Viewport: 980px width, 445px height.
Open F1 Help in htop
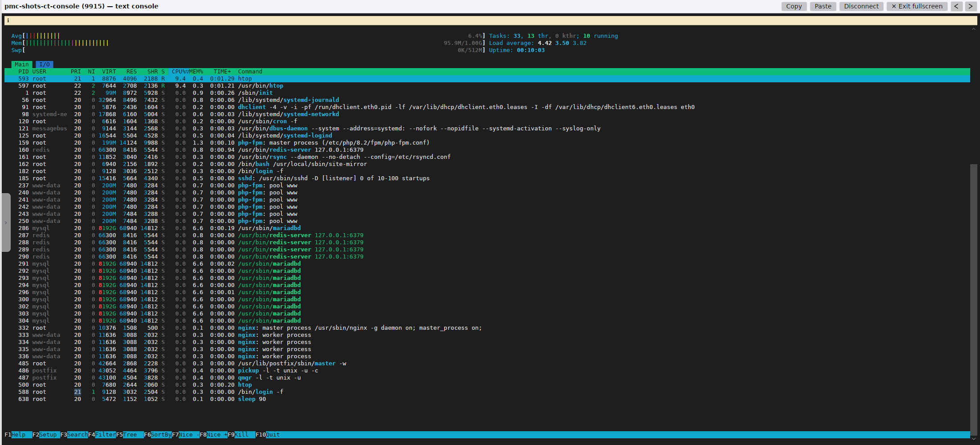(18, 435)
